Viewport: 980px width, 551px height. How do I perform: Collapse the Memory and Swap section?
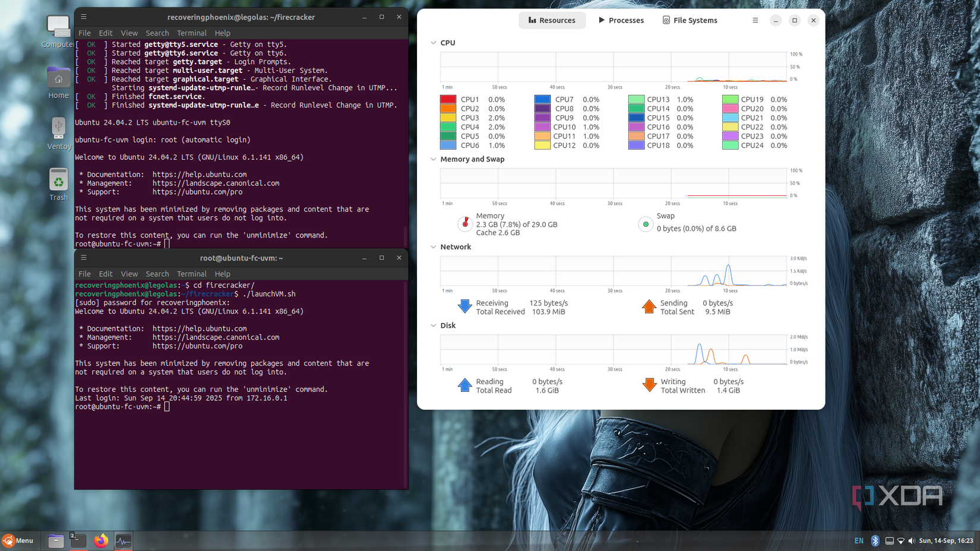(433, 159)
